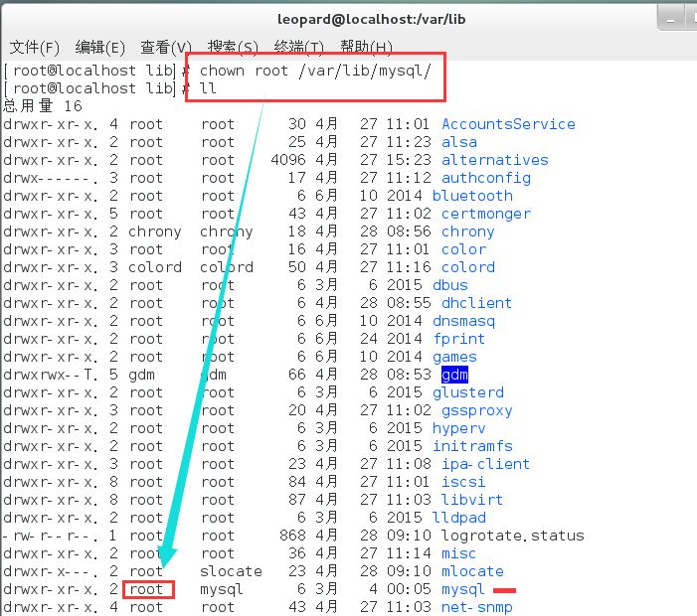This screenshot has width=697, height=616.
Task: Select the blue chrony directory name
Action: tap(467, 231)
